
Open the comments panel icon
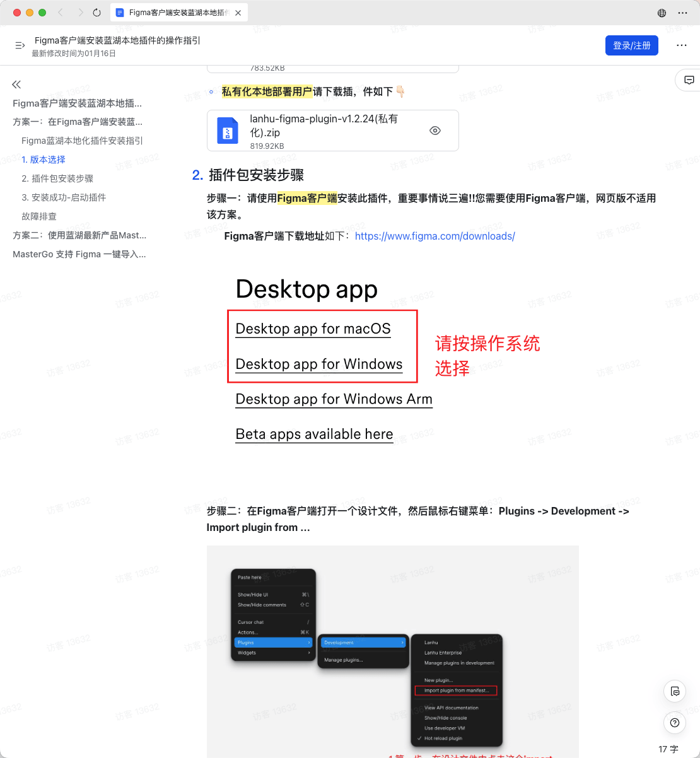point(689,80)
